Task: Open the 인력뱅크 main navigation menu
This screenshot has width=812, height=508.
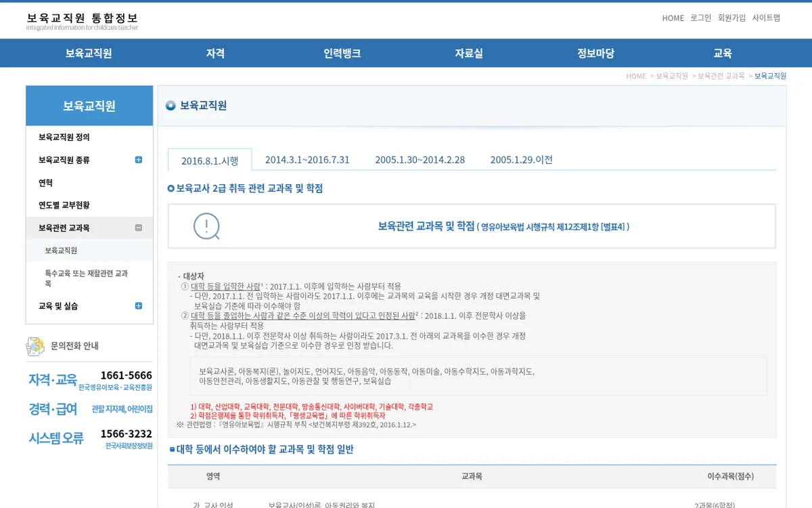Action: pos(342,54)
